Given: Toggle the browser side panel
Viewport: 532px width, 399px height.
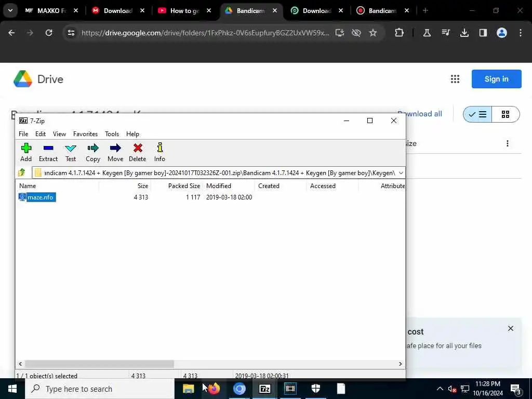Looking at the screenshot, I should point(483,33).
